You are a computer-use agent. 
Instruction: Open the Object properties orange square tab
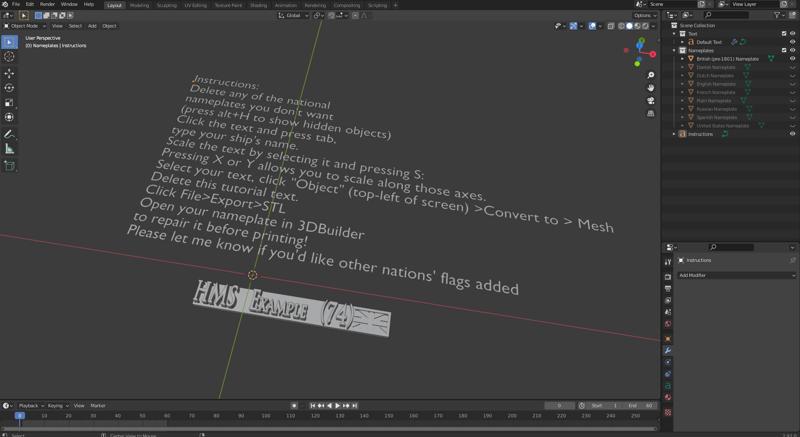tap(668, 338)
